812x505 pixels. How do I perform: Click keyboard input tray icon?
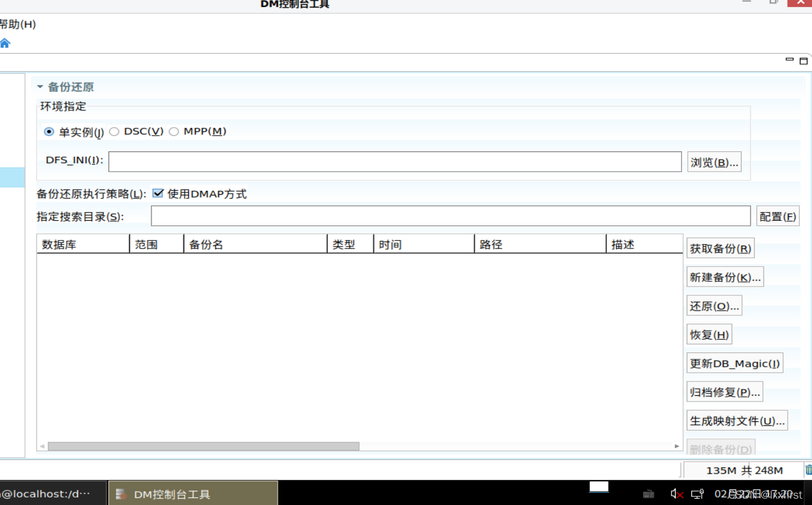649,494
